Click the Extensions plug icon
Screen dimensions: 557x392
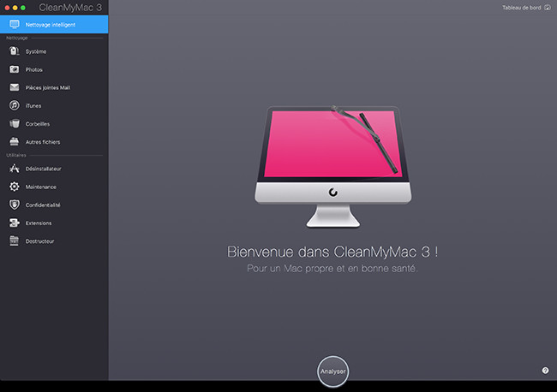15,223
